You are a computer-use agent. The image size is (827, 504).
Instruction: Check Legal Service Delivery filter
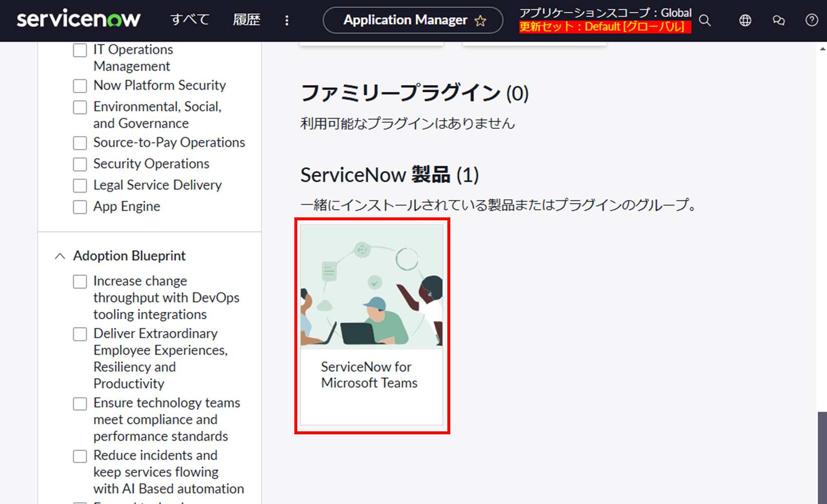[x=80, y=186]
